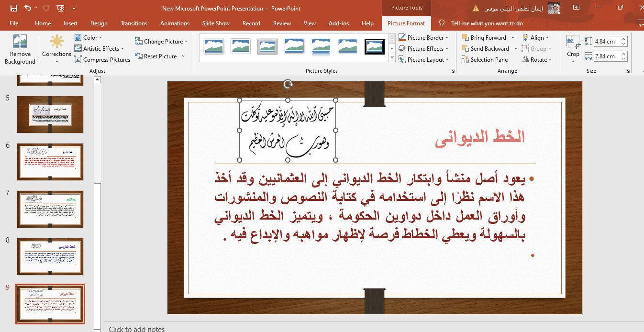This screenshot has height=332, width=644.
Task: Apply the seventh black-framed picture style
Action: point(375,46)
